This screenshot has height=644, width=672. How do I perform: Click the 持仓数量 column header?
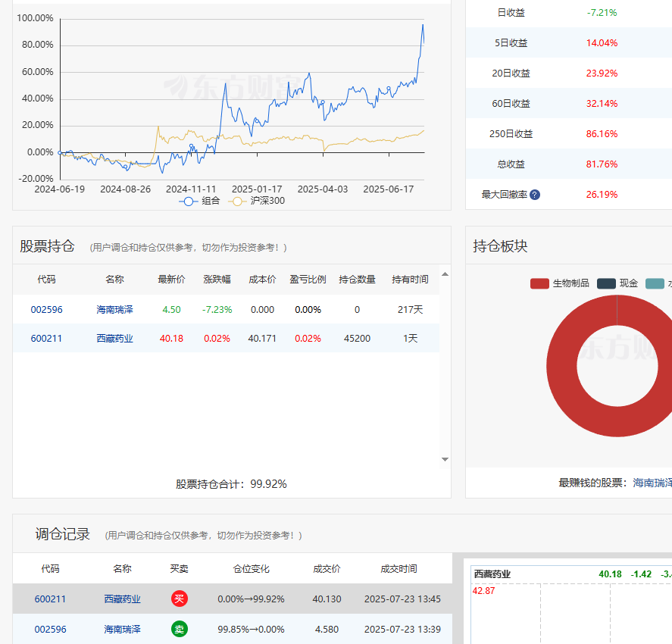click(357, 280)
